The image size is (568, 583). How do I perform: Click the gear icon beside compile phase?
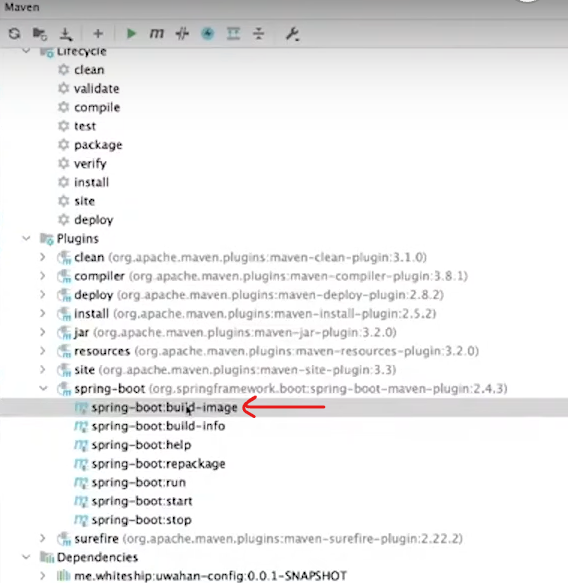tap(64, 107)
